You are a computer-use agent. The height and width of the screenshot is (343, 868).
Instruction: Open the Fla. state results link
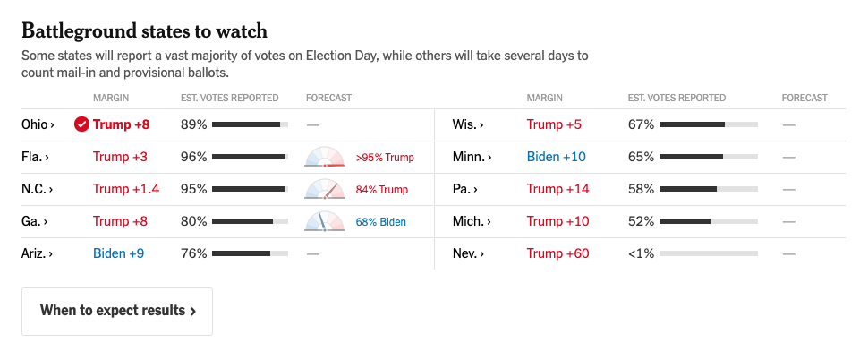coord(36,157)
